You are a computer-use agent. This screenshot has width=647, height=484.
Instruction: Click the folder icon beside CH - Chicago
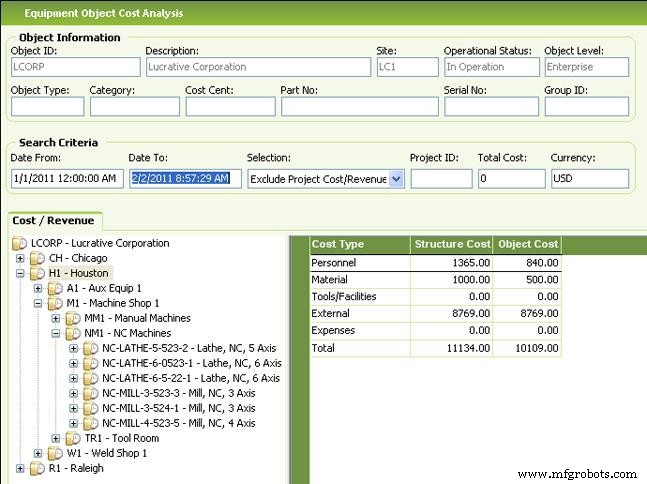[x=37, y=258]
